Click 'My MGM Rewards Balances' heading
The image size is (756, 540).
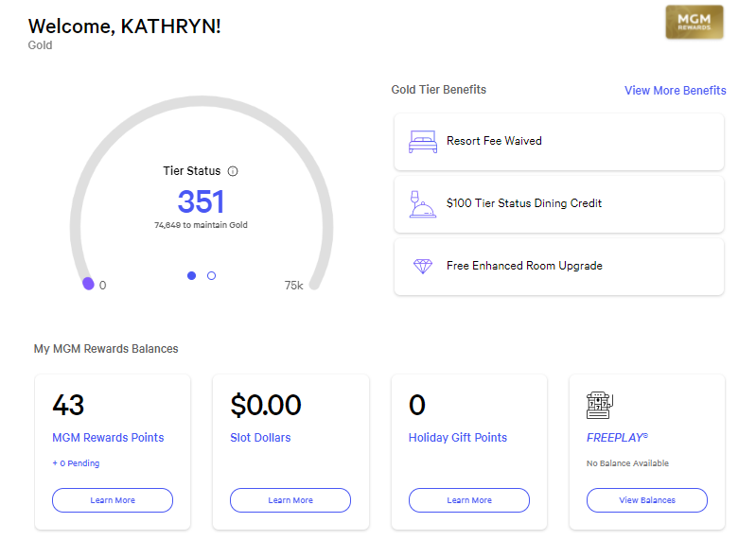106,349
